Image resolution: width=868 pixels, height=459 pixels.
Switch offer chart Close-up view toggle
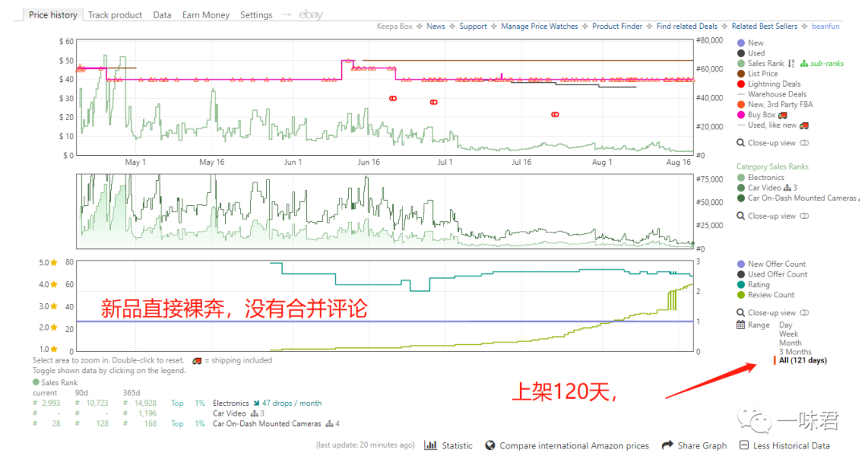[x=805, y=313]
